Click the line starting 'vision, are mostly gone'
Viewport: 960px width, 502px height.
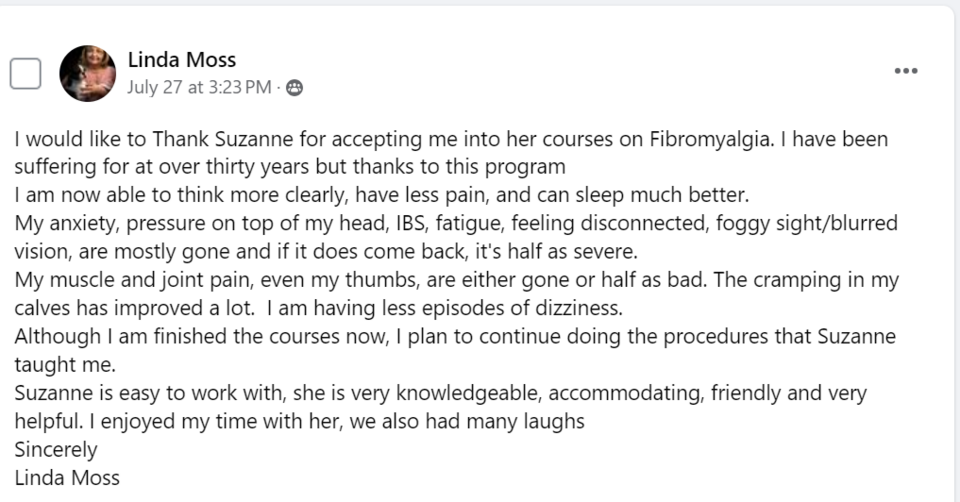[326, 251]
